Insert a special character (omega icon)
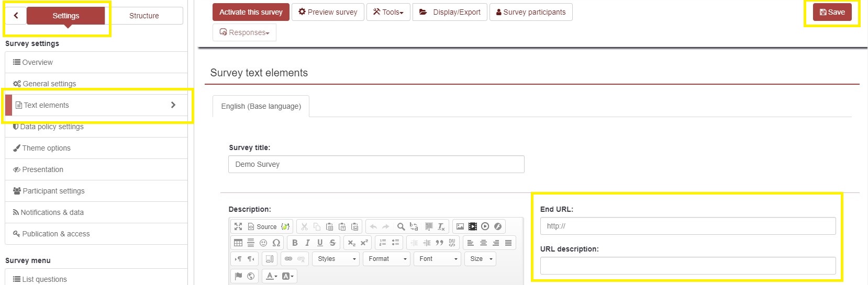868x285 pixels. tap(276, 243)
